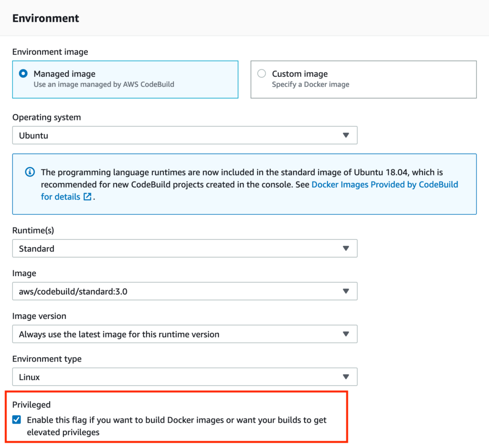This screenshot has width=489, height=448.
Task: Open the Image version dropdown
Action: click(x=185, y=334)
